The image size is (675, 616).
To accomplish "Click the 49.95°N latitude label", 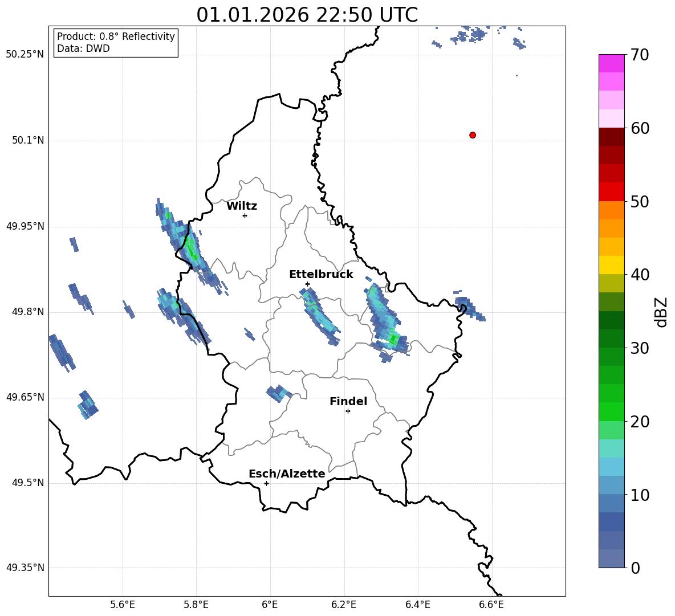I will [x=25, y=226].
